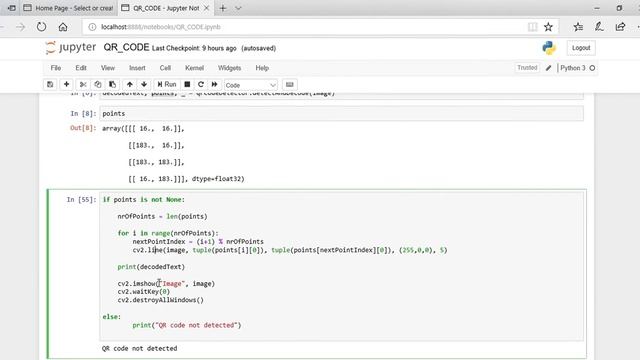Restart kernel and run all with fast-forward icon
The width and height of the screenshot is (640, 360).
pos(214,84)
